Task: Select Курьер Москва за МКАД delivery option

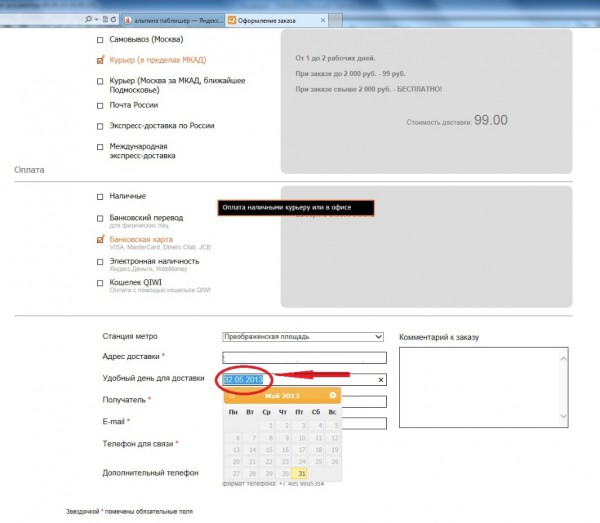Action: (100, 81)
